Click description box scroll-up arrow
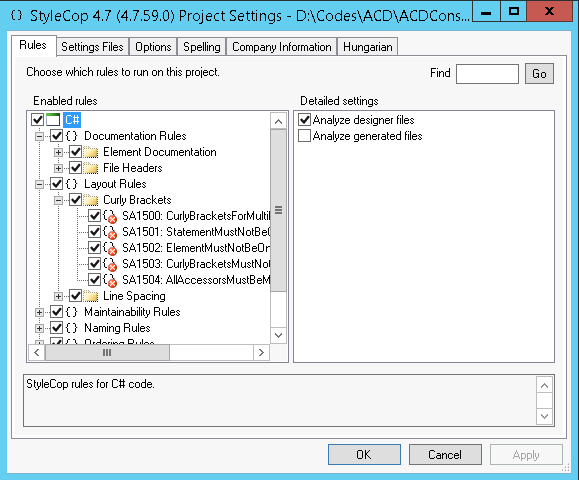The width and height of the screenshot is (579, 480). (x=544, y=385)
